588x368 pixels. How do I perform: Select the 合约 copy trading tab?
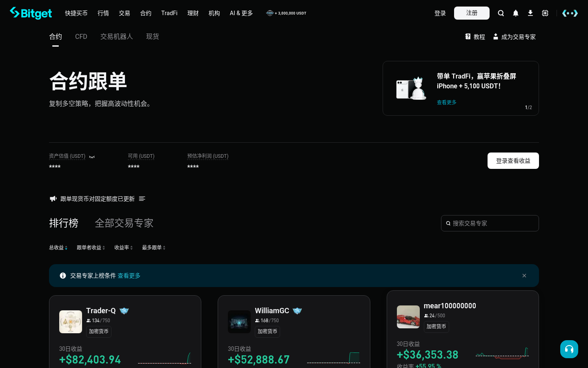(56, 36)
